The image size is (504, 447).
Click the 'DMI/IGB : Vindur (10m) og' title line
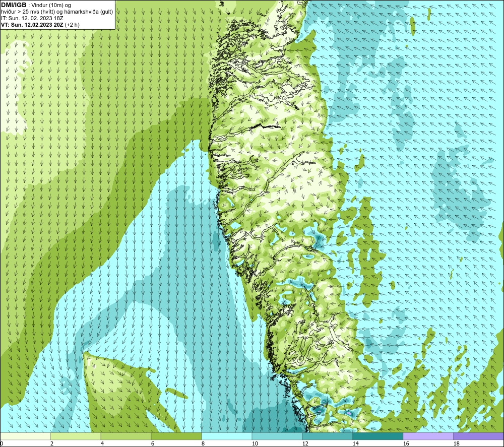point(36,5)
